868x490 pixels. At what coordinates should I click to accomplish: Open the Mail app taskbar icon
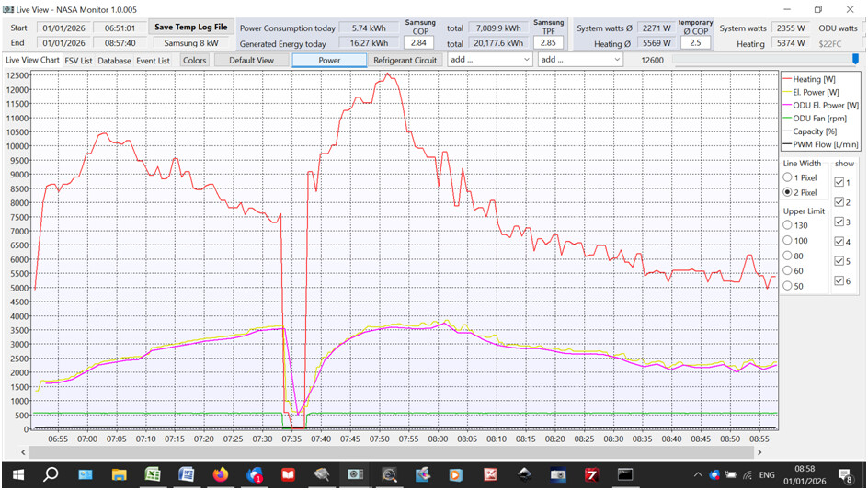point(86,474)
